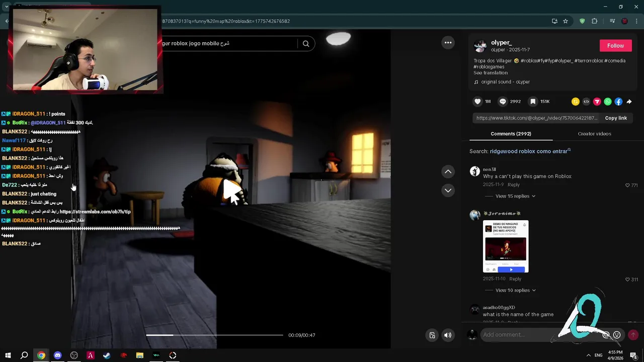The image size is (644, 362).
Task: Mute the video sound
Action: (448, 335)
